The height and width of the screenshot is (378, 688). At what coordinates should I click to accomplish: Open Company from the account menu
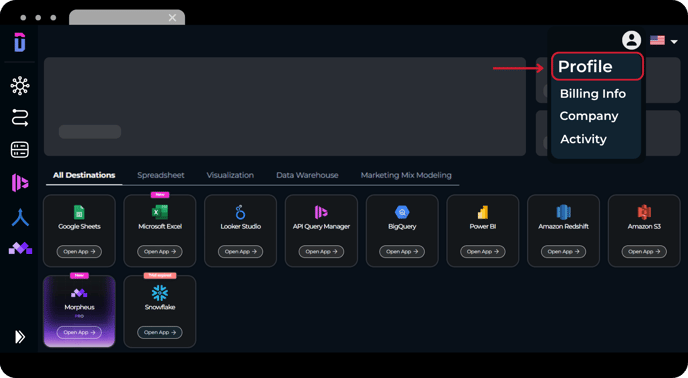pyautogui.click(x=589, y=116)
